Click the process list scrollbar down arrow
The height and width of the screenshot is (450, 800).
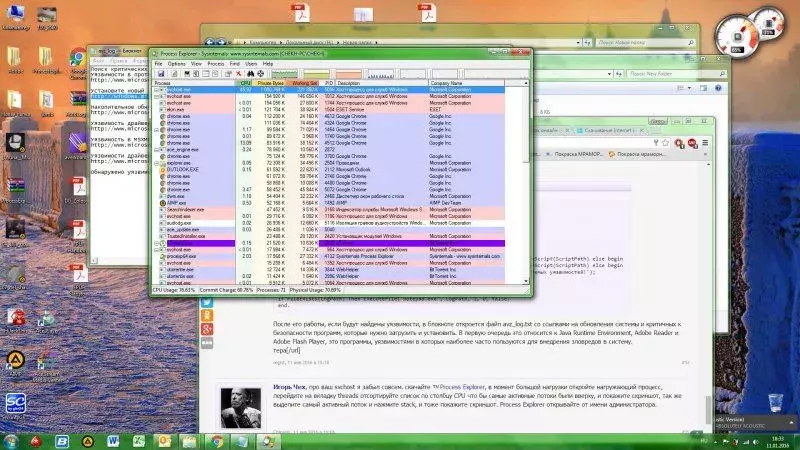(526, 281)
